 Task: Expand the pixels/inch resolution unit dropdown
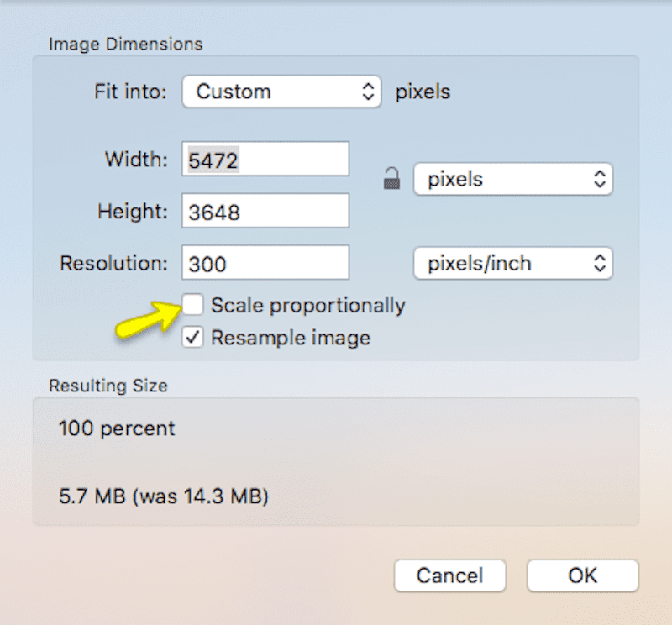(x=513, y=263)
